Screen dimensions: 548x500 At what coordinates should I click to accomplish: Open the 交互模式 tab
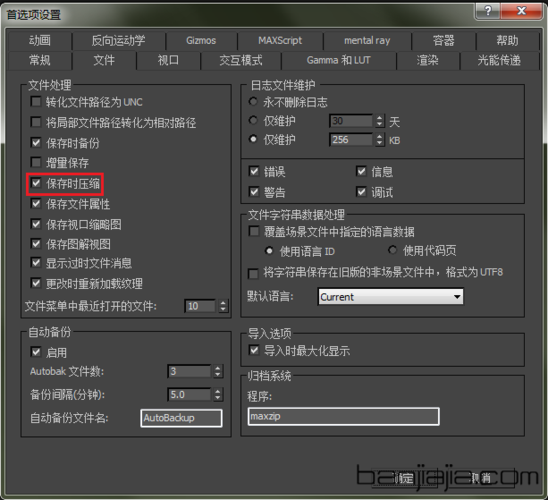(x=241, y=60)
